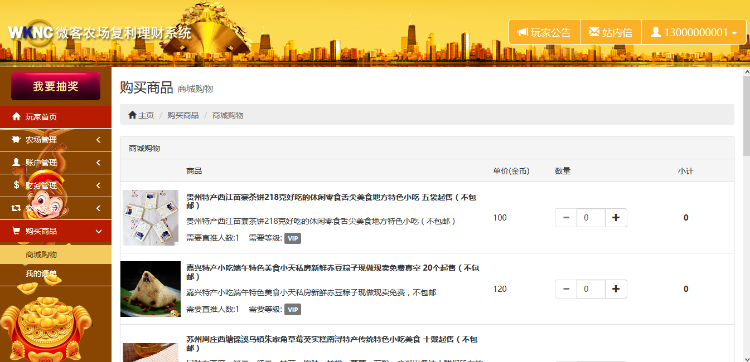Image resolution: width=750 pixels, height=362 pixels.
Task: Collapse the 购买商品 menu chevron
Action: click(99, 231)
